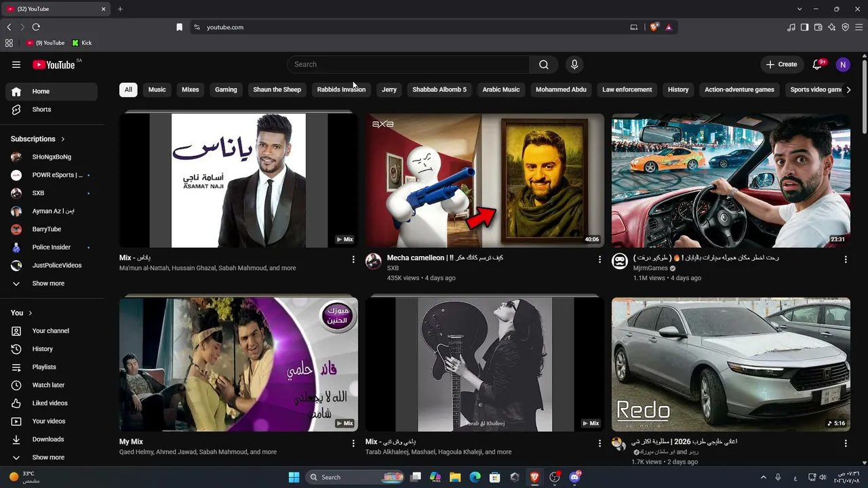Open the tab search dropdown arrow
This screenshot has height=488, width=868.
(800, 9)
